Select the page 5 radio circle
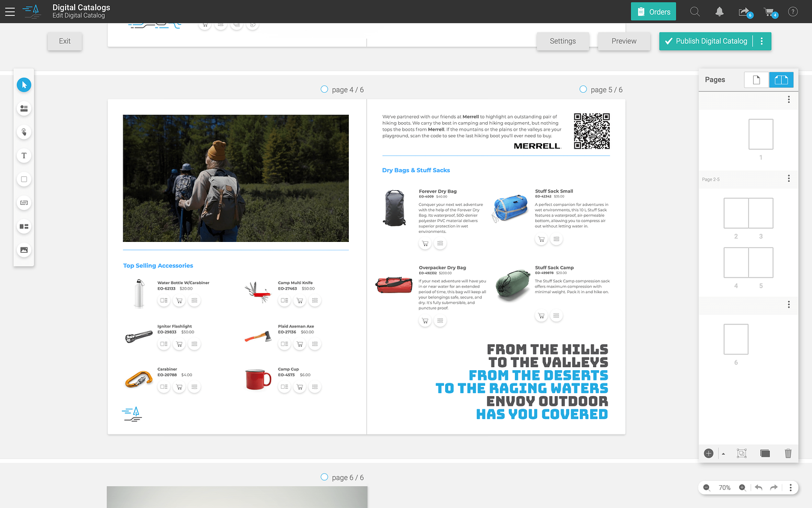Screen dimensions: 812x508 (x=583, y=89)
